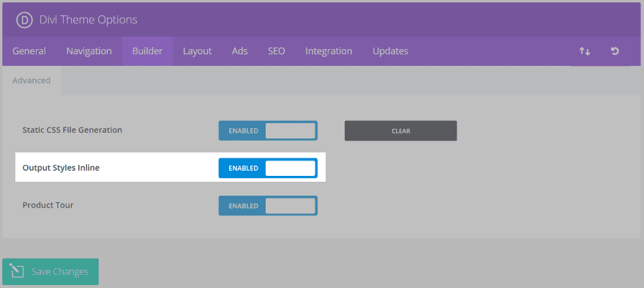Go to the Layout tab

pos(197,51)
